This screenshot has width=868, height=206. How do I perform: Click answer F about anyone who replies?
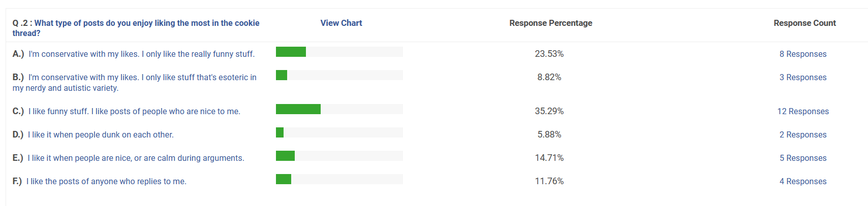106,181
